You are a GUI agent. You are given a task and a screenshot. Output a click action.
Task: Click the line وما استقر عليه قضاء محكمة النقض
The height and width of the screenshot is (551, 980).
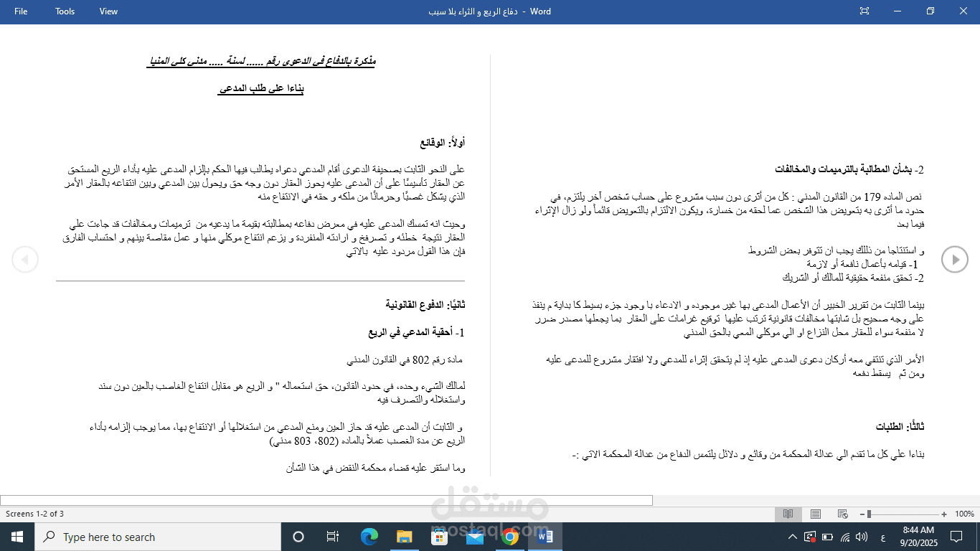[x=376, y=468]
